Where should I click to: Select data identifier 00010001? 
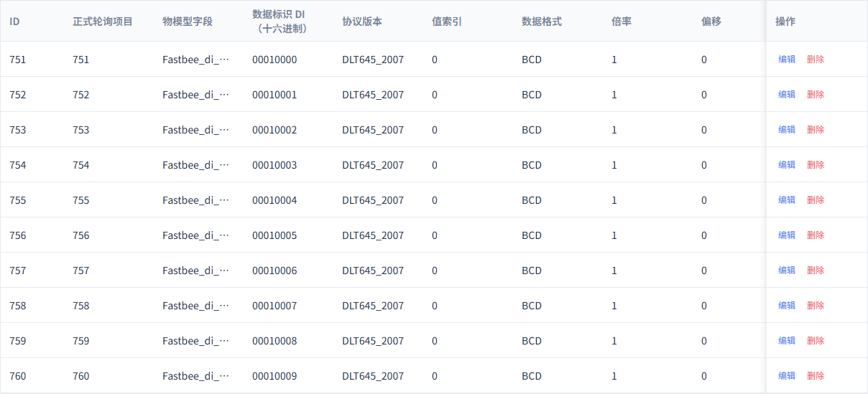click(274, 95)
